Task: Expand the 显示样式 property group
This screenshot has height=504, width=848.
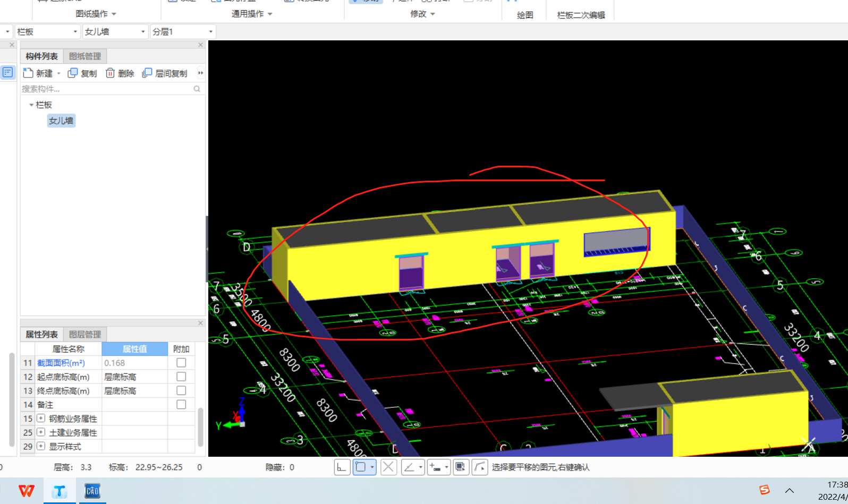Action: pos(41,446)
